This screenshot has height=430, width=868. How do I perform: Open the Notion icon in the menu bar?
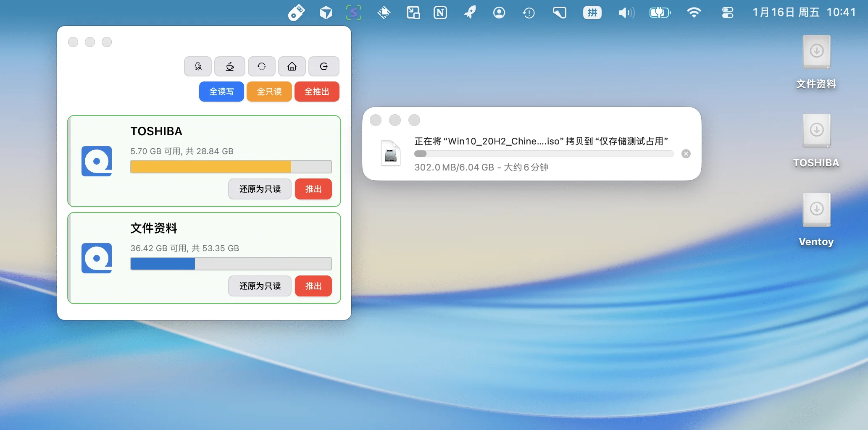tap(440, 12)
